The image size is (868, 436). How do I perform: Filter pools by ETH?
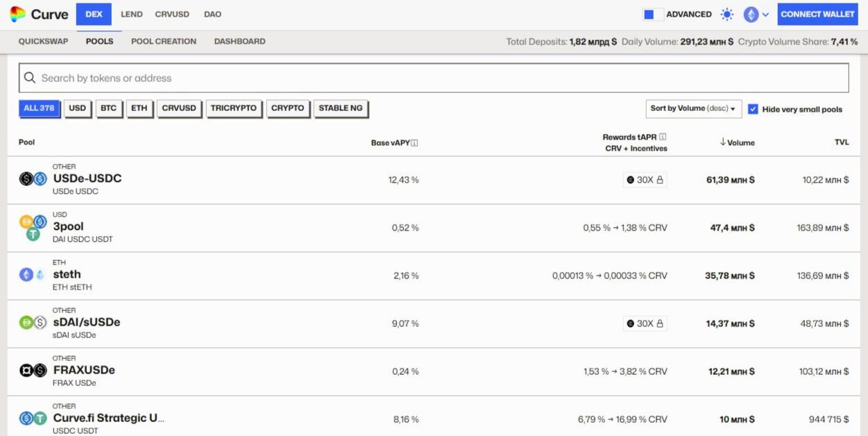[139, 108]
